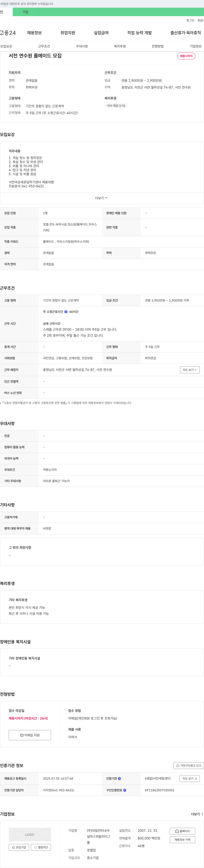This screenshot has width=204, height=868.
Task: Jump to the 전형방법 section tab
Action: (x=158, y=46)
